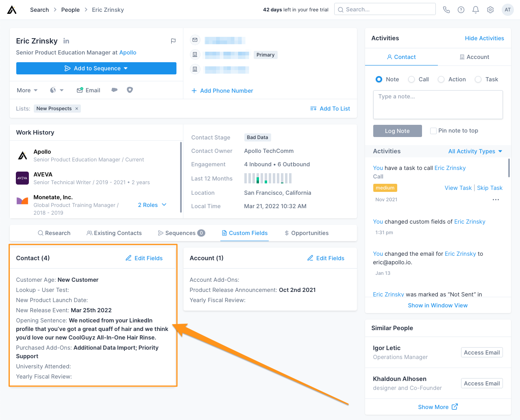The image size is (520, 420).
Task: Click the shield icon next to cloud
Action: point(130,90)
